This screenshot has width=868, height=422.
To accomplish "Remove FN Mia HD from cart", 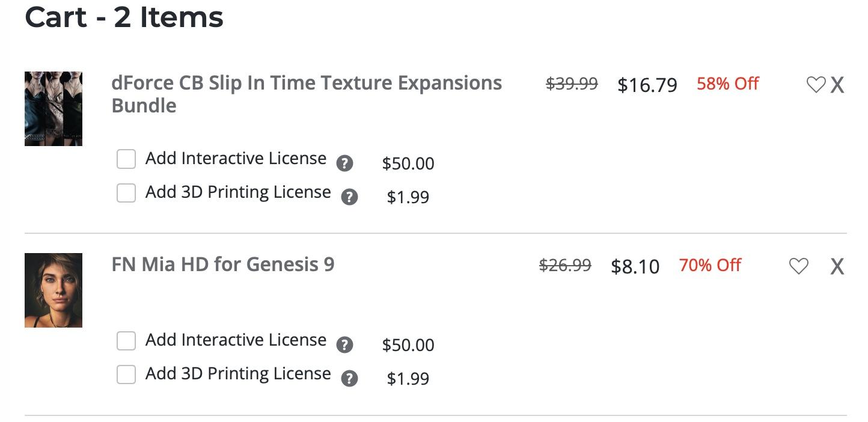I will click(837, 266).
